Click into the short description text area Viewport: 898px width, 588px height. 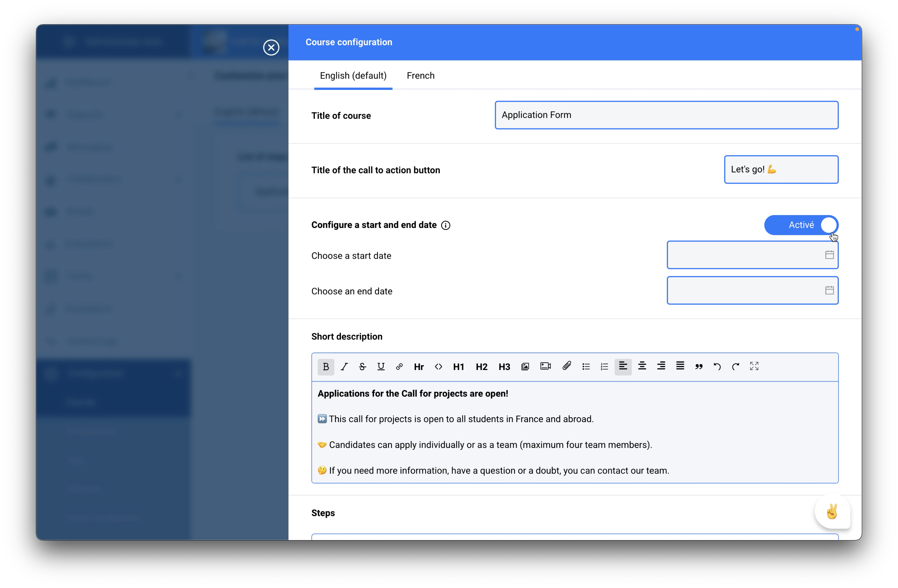point(575,432)
